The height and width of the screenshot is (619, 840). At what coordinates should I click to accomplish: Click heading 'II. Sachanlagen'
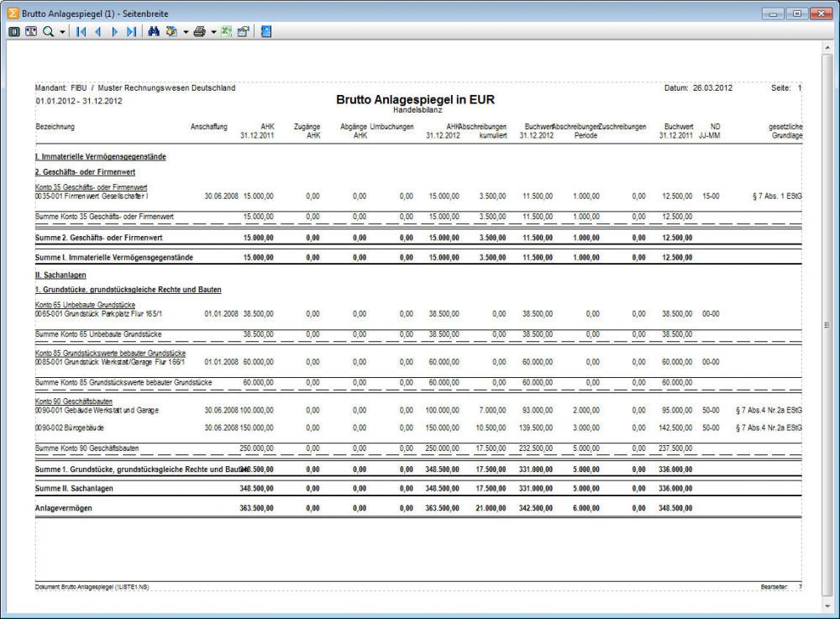pyautogui.click(x=60, y=275)
